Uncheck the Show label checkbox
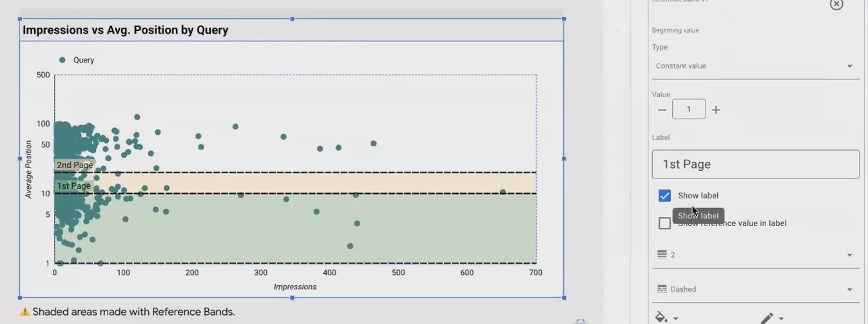 point(664,196)
